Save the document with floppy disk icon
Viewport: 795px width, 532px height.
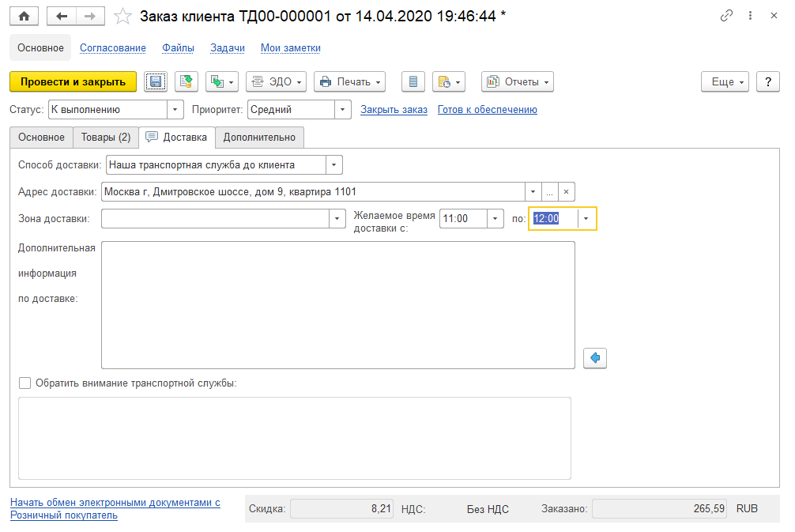pyautogui.click(x=156, y=81)
